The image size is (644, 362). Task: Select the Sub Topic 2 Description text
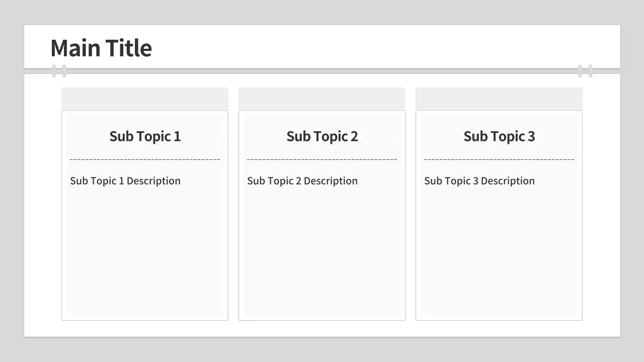pyautogui.click(x=302, y=181)
